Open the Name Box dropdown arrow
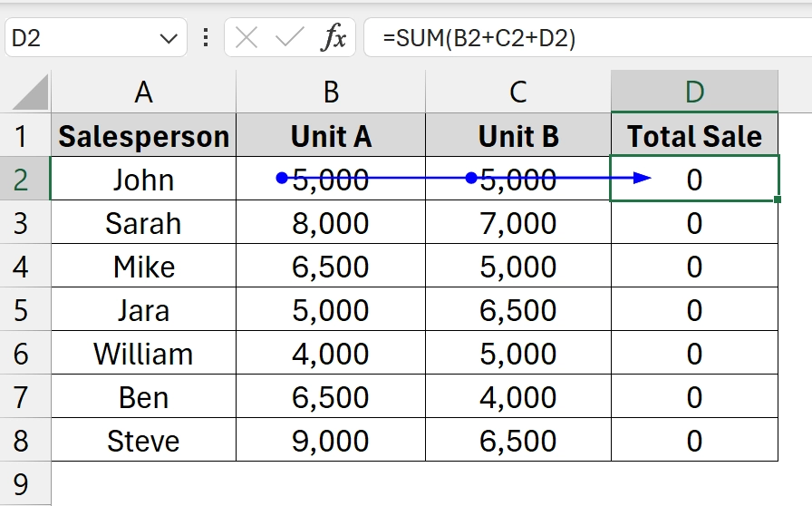The width and height of the screenshot is (812, 506). pos(169,38)
